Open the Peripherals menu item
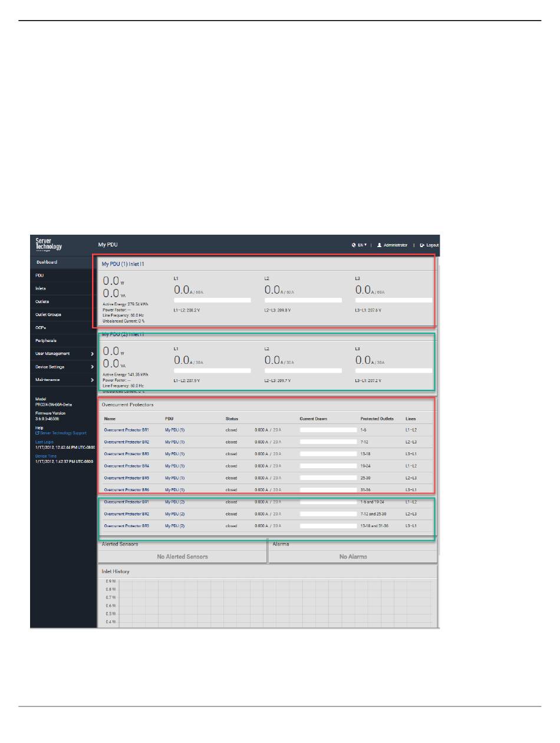 (x=63, y=340)
